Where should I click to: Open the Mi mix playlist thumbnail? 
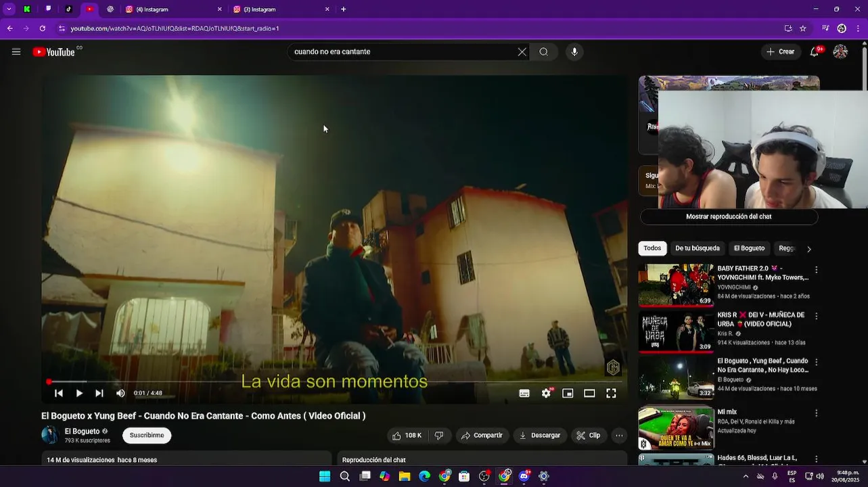pyautogui.click(x=676, y=428)
